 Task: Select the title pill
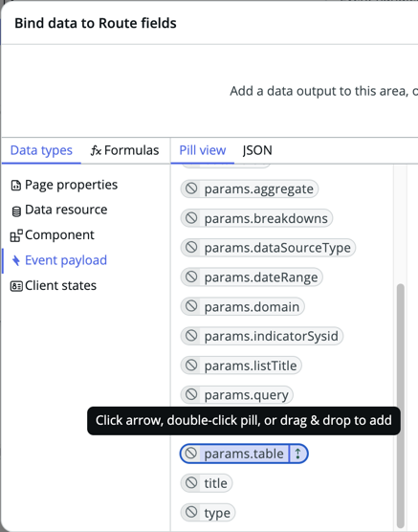[x=207, y=483]
